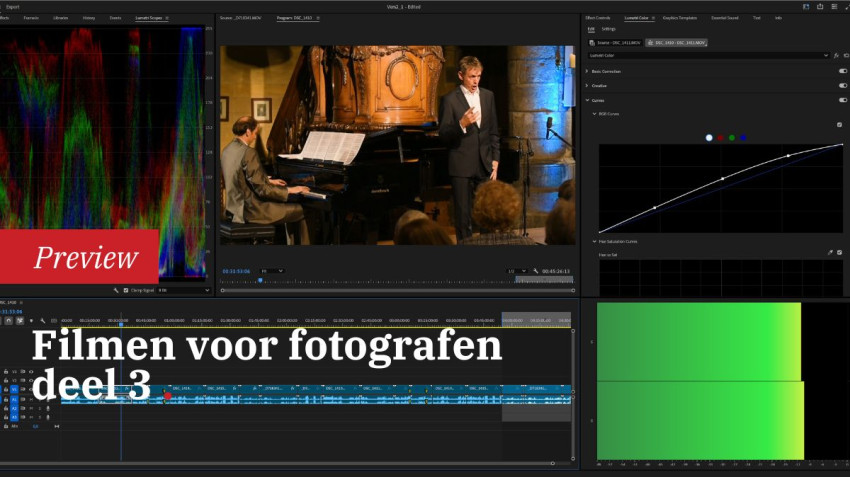The width and height of the screenshot is (850, 477).
Task: Open the Export page button
Action: pos(12,7)
